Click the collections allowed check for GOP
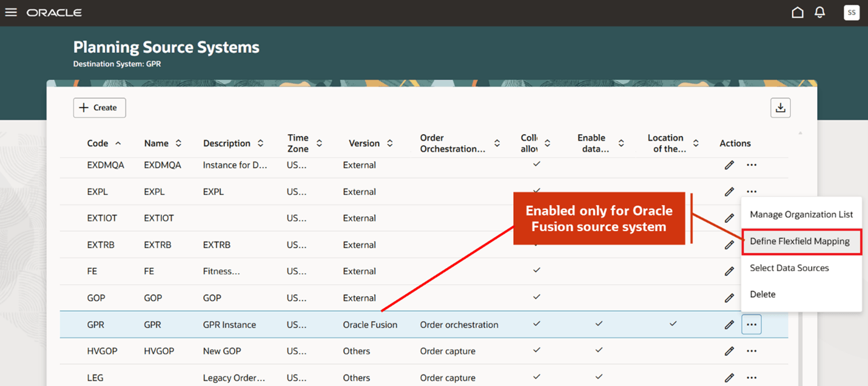The height and width of the screenshot is (386, 868). (537, 297)
